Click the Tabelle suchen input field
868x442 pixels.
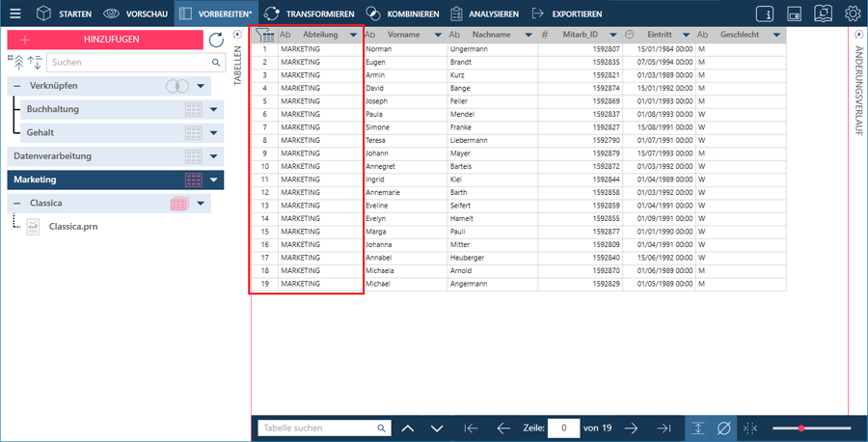point(324,428)
